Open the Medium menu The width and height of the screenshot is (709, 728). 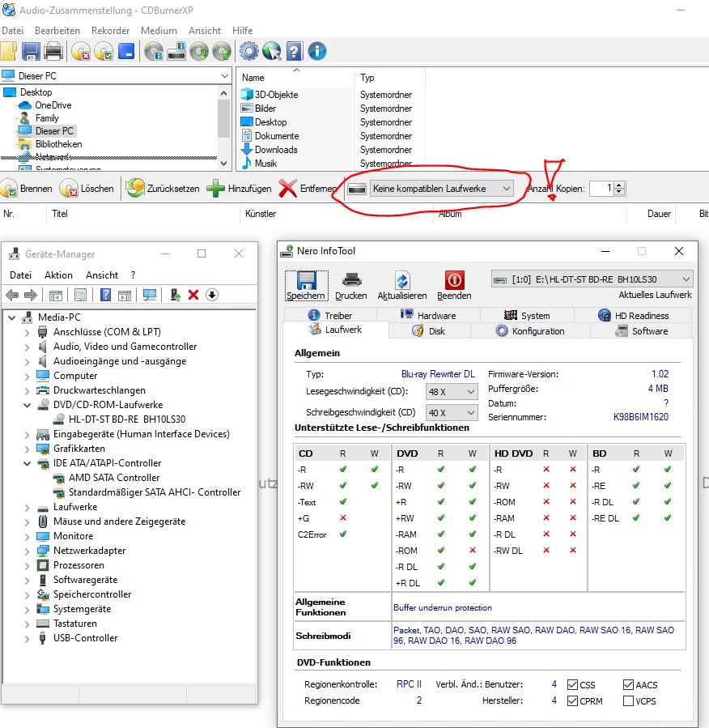pyautogui.click(x=159, y=31)
